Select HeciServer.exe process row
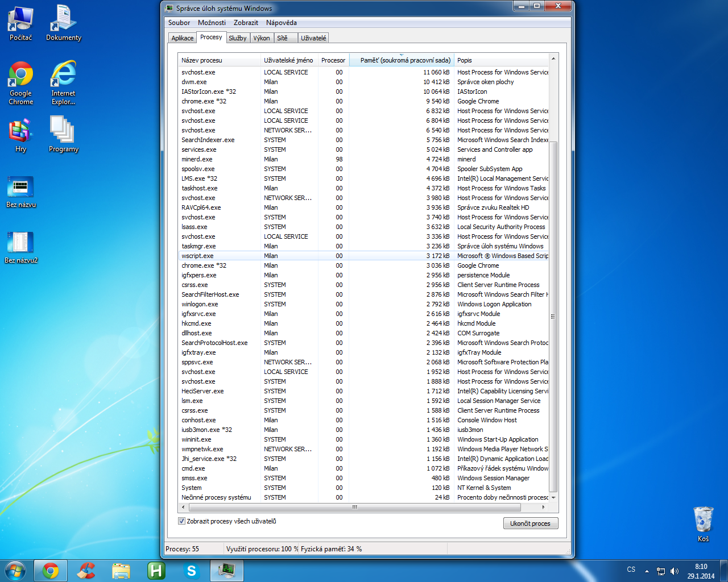728x582 pixels. 364,391
